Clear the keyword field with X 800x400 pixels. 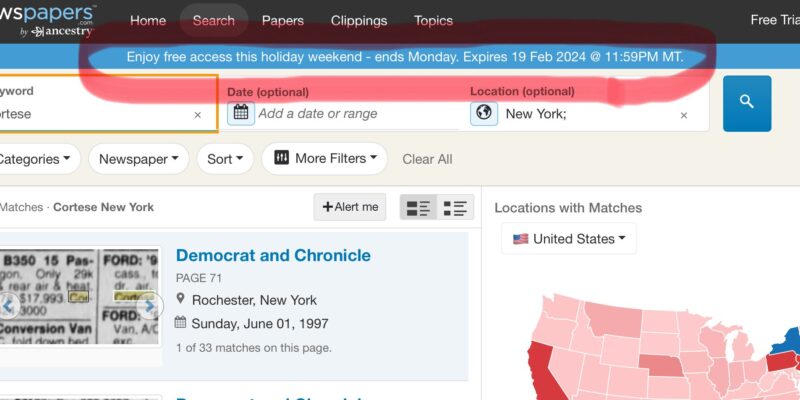197,115
